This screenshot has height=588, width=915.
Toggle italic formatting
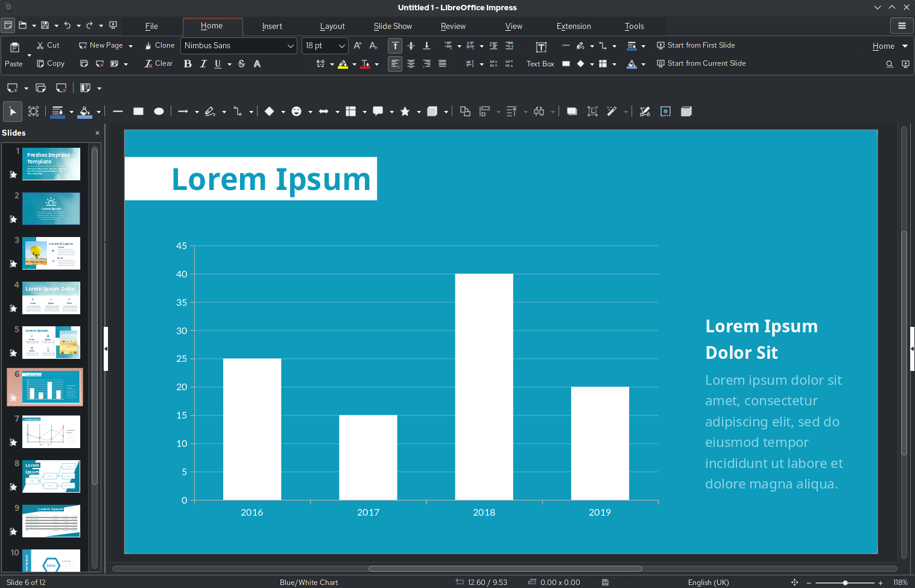click(x=203, y=63)
